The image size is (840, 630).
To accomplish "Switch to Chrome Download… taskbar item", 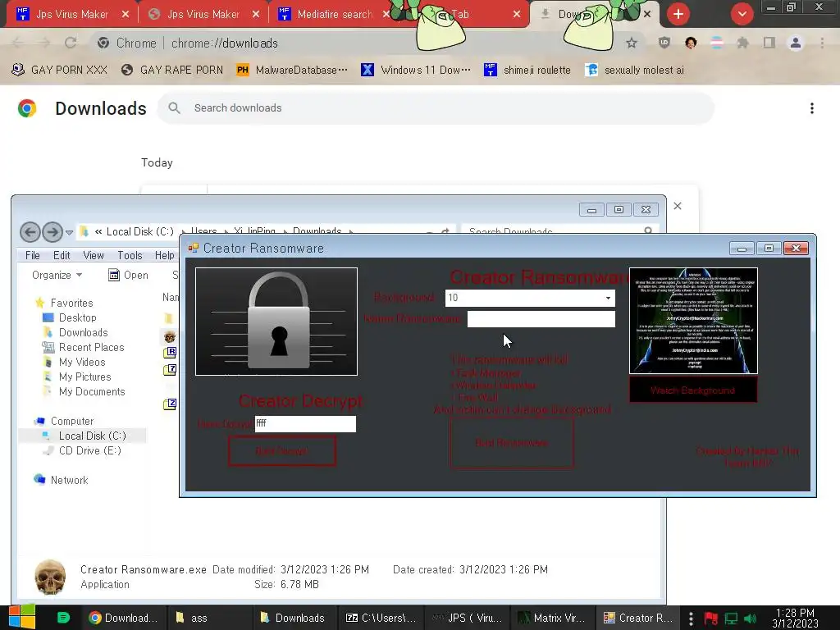I will click(x=124, y=618).
